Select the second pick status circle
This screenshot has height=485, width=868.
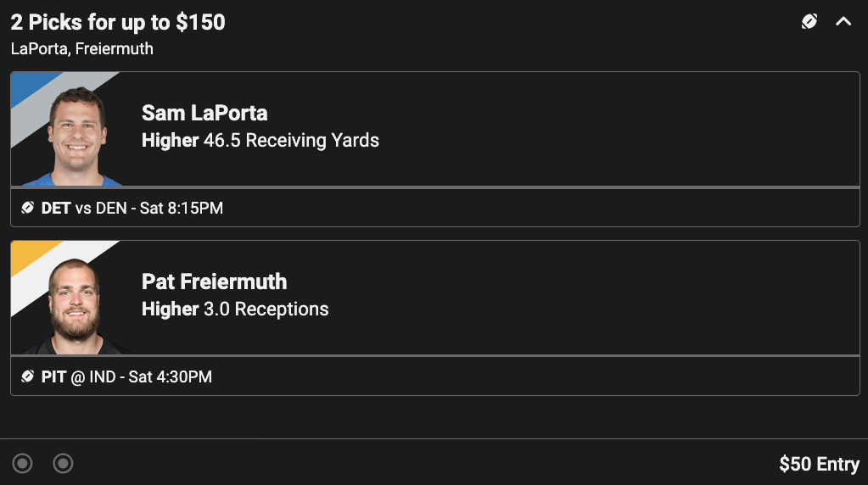pyautogui.click(x=63, y=463)
